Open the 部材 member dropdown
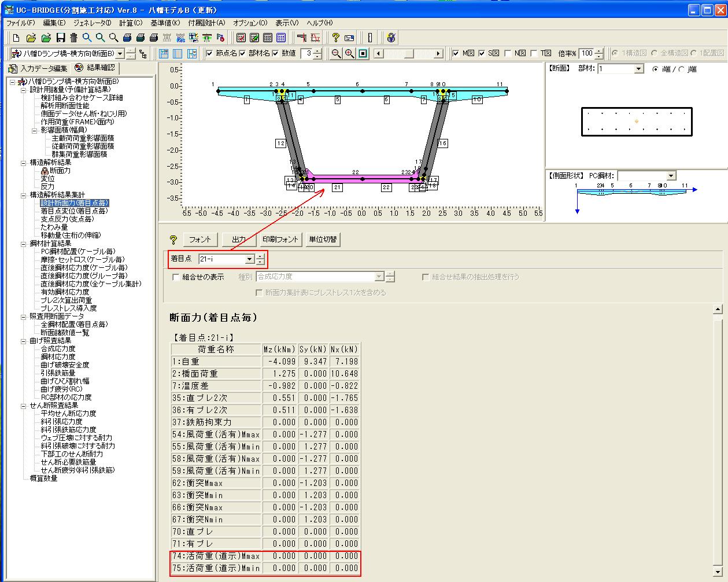This screenshot has width=728, height=582. pos(638,69)
